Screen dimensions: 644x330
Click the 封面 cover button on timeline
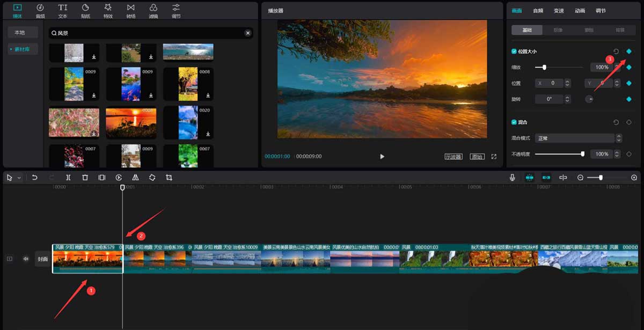42,259
